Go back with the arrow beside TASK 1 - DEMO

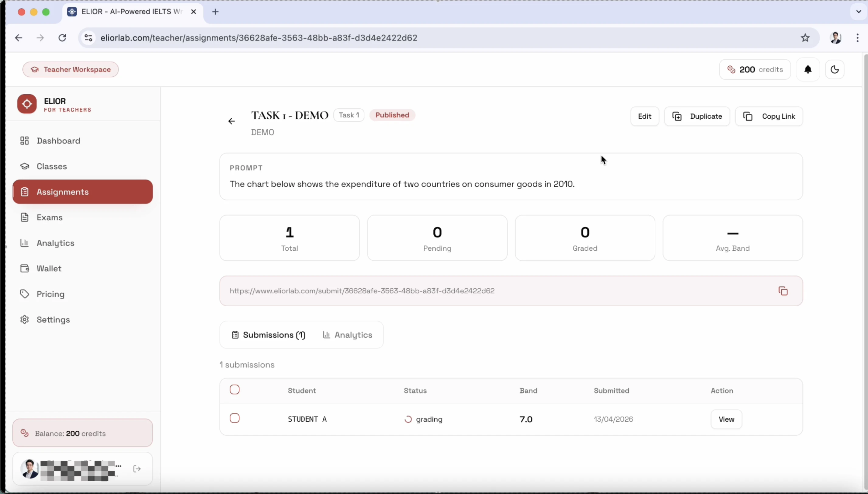click(231, 121)
